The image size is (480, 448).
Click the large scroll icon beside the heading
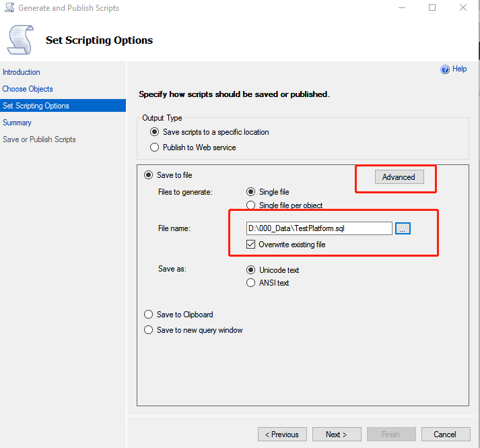[20, 40]
